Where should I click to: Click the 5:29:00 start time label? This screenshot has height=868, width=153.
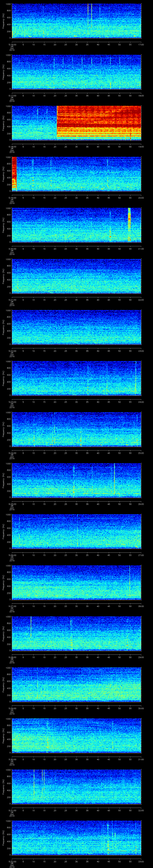click(12, 708)
